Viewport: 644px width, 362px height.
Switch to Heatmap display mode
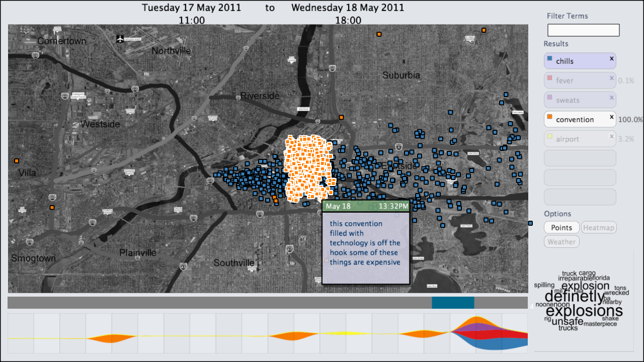click(x=599, y=228)
